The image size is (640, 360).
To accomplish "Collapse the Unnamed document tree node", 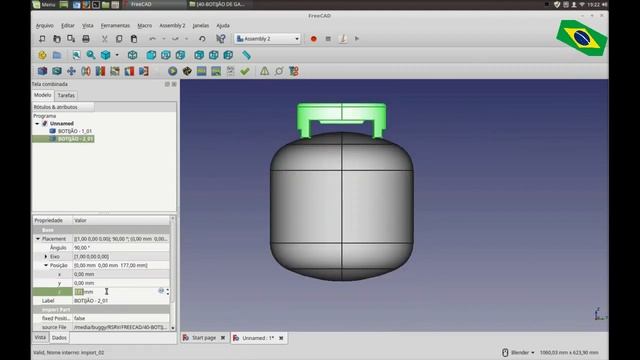I will tap(37, 123).
